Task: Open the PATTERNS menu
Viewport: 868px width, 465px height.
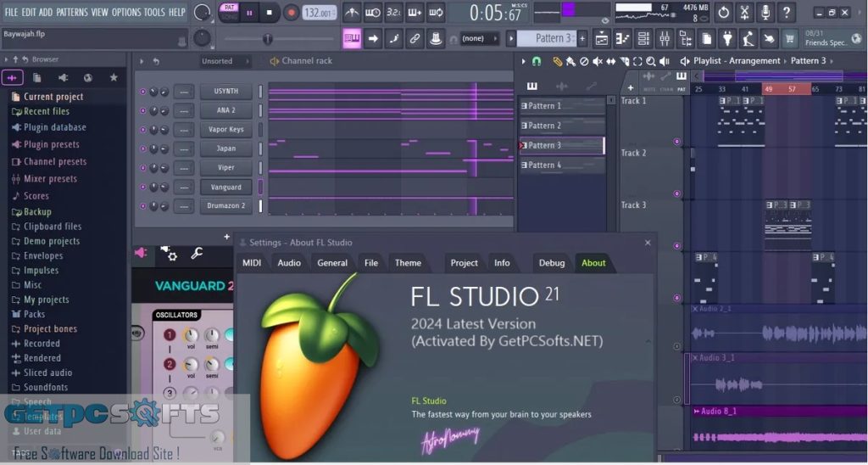Action: click(x=71, y=12)
